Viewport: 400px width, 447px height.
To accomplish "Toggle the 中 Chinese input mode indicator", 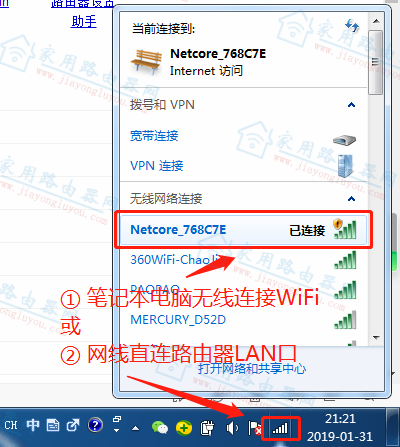I will (x=33, y=425).
